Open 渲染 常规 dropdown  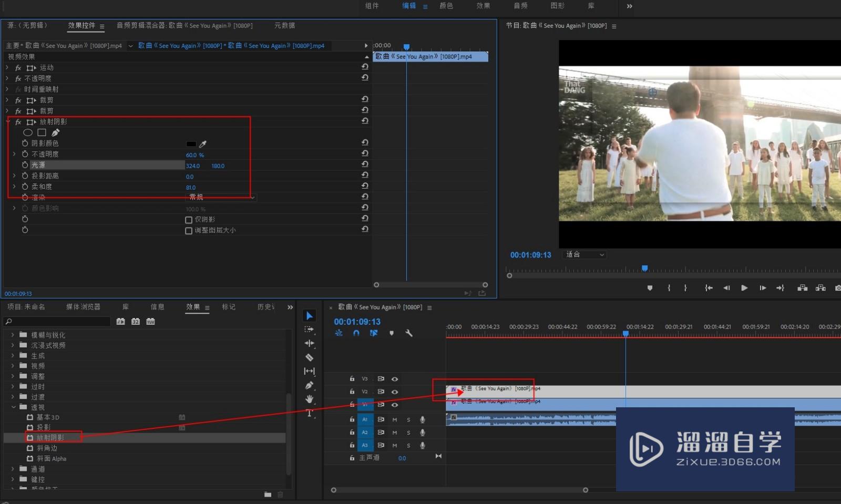(221, 197)
